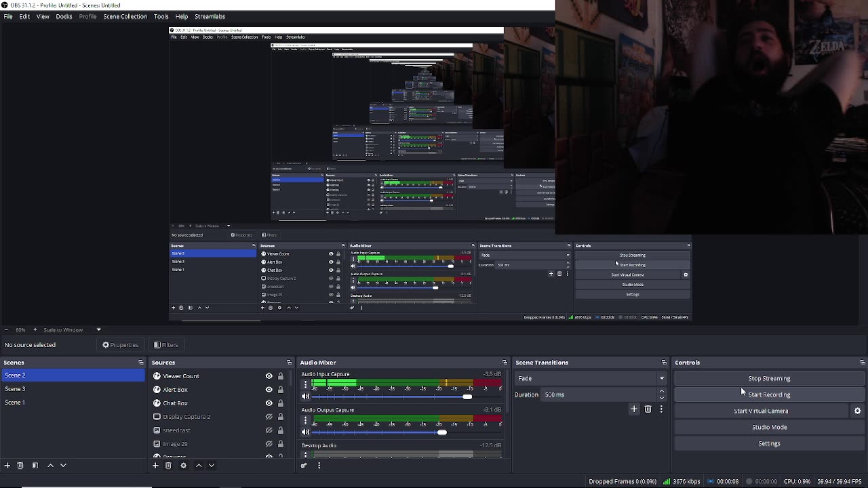Open the File menu
868x488 pixels.
pos(8,16)
